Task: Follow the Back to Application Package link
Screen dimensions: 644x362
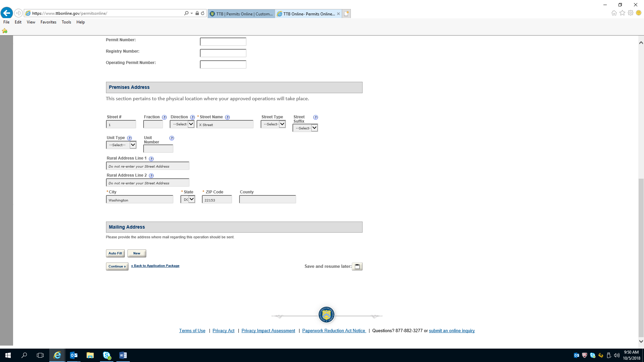Action: click(155, 266)
